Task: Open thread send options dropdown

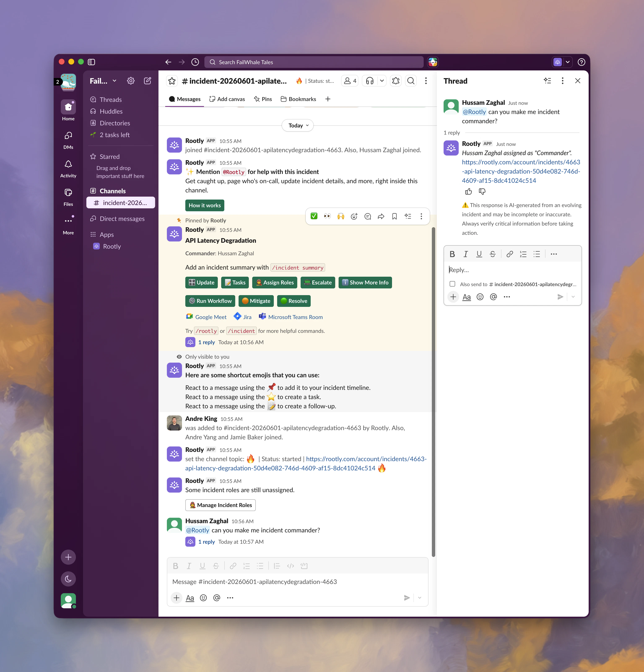Action: pyautogui.click(x=573, y=297)
